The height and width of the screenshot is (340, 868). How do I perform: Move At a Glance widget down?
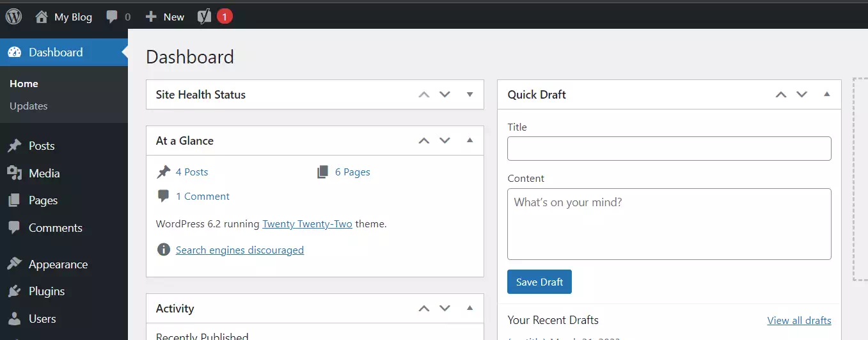(445, 141)
